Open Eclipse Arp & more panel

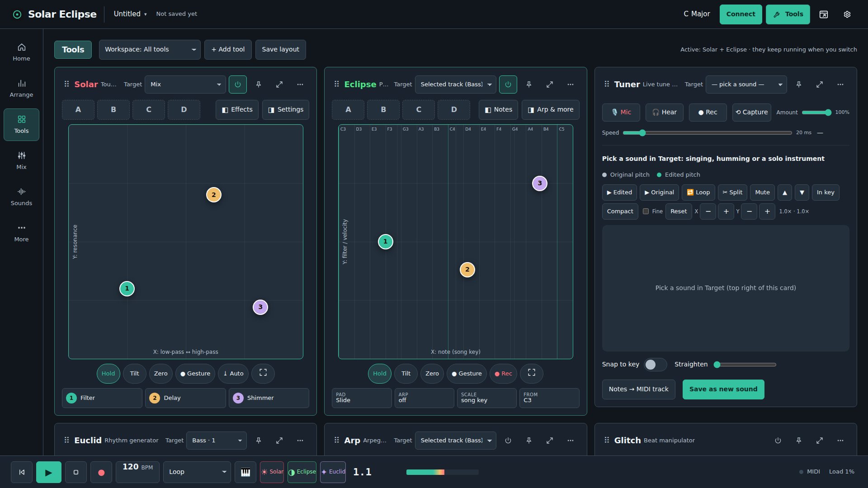(x=551, y=110)
